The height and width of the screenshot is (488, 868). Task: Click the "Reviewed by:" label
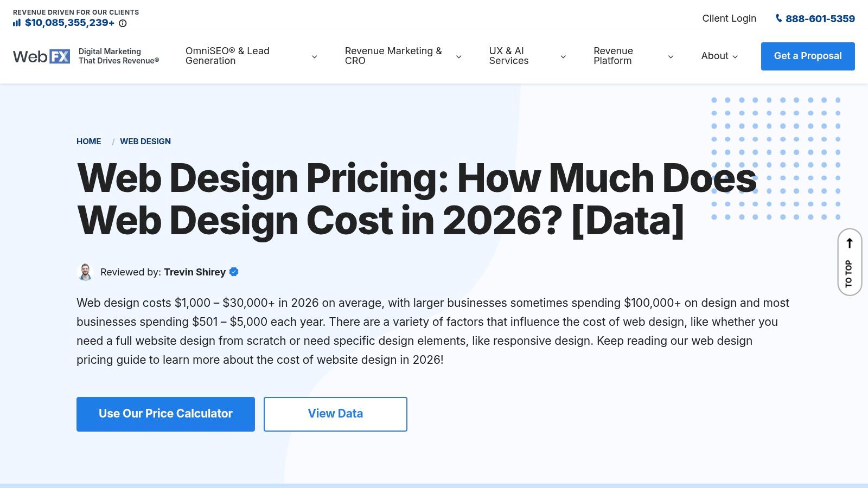point(131,272)
